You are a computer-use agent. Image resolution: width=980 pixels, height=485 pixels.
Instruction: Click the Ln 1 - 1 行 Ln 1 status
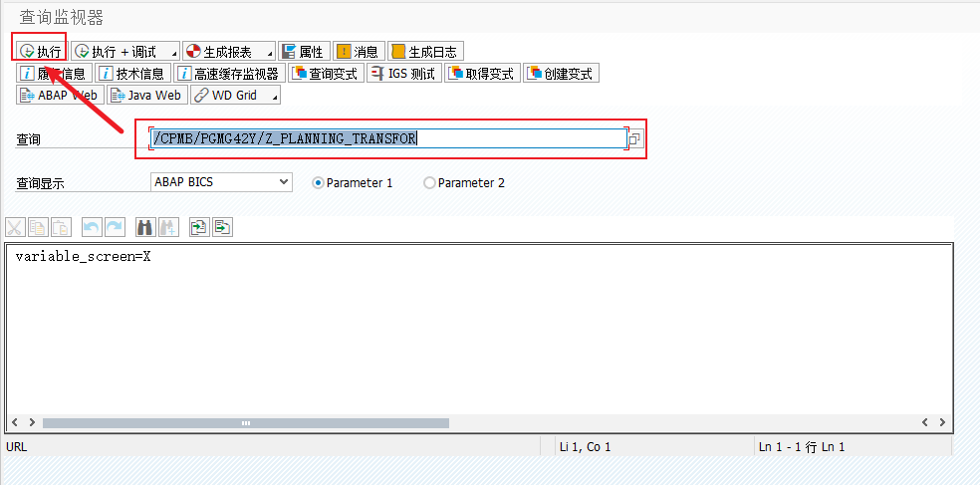[x=802, y=447]
